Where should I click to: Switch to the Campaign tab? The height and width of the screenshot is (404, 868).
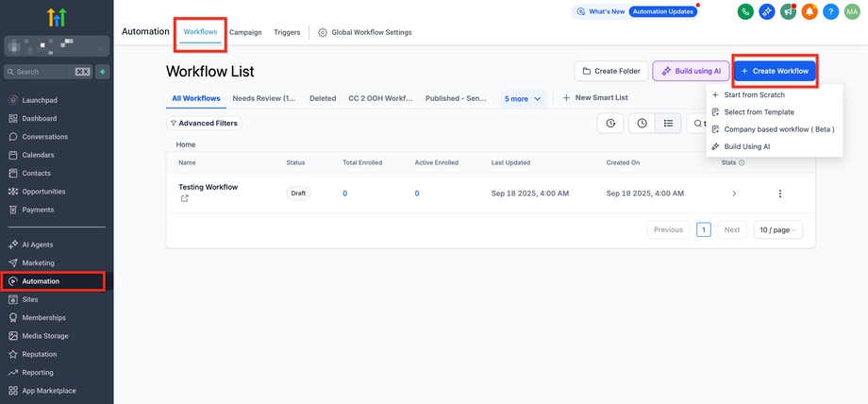point(245,32)
